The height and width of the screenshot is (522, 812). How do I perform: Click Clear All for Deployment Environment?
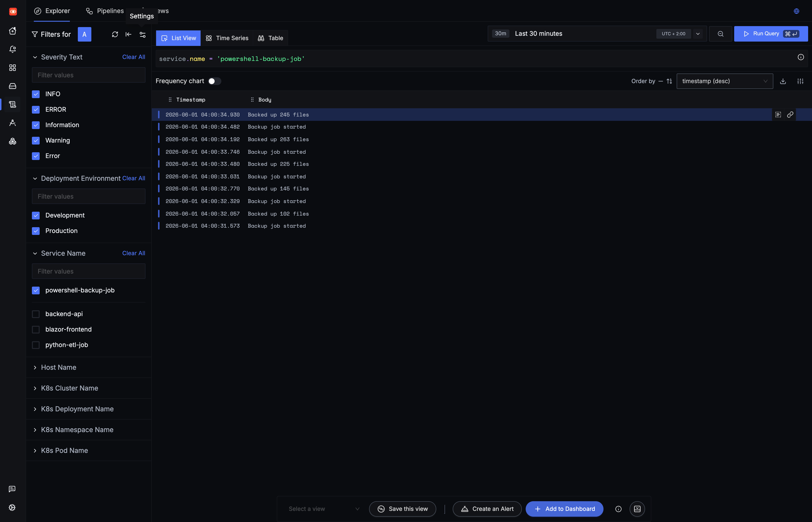[134, 178]
